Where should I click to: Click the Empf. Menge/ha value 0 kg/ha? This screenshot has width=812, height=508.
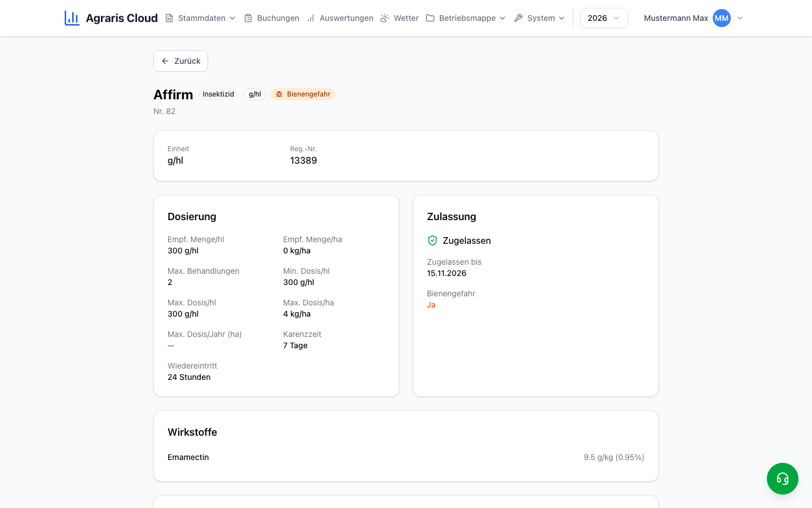pos(297,251)
